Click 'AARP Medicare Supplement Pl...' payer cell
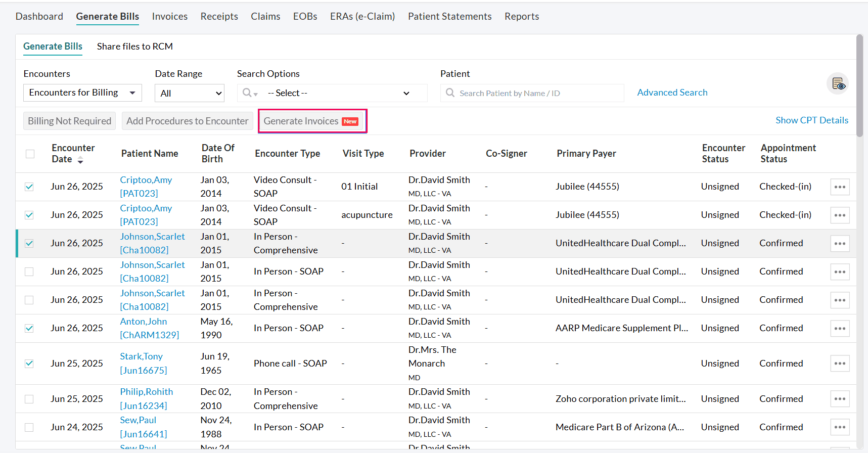This screenshot has width=868, height=453. [x=622, y=328]
